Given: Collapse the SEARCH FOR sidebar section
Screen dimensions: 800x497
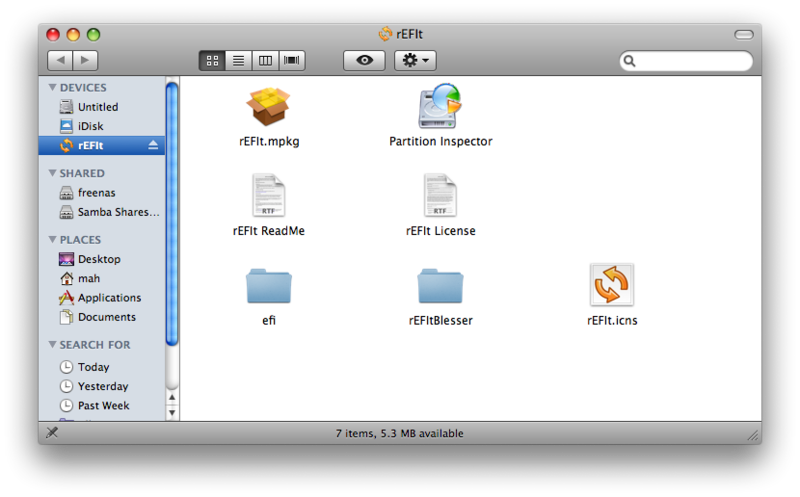Looking at the screenshot, I should pos(52,344).
